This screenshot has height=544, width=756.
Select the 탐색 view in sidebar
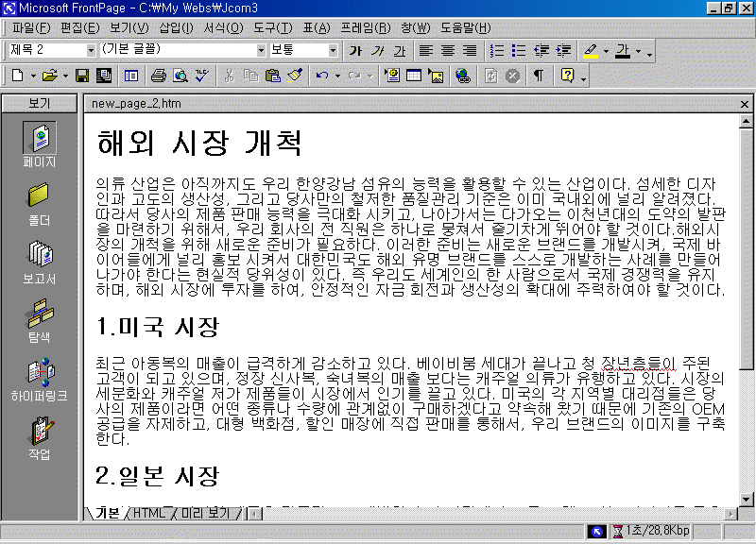(40, 320)
